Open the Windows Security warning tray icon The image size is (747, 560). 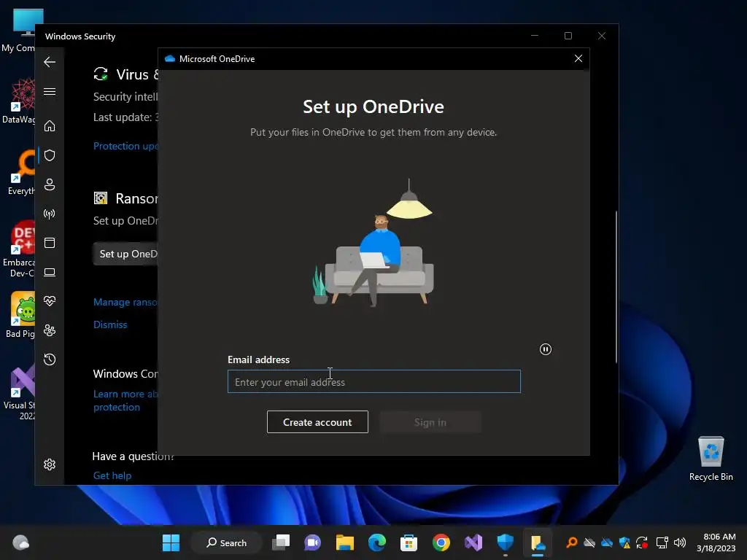(624, 542)
